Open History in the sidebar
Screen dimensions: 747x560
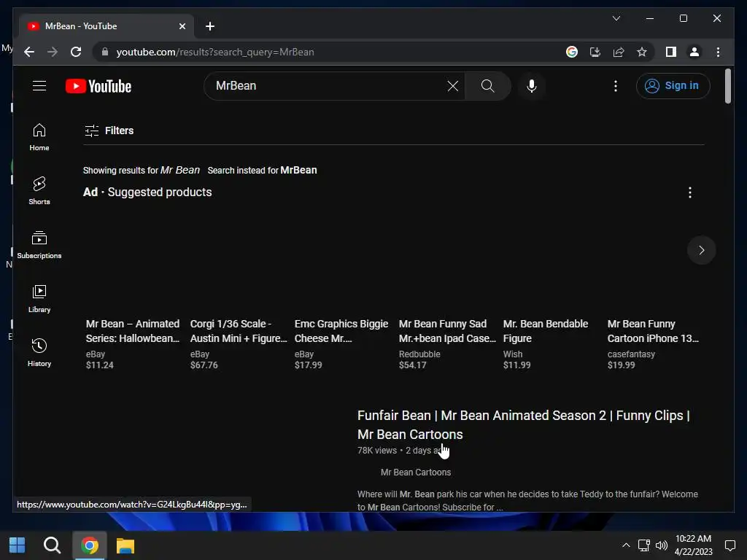pos(39,352)
